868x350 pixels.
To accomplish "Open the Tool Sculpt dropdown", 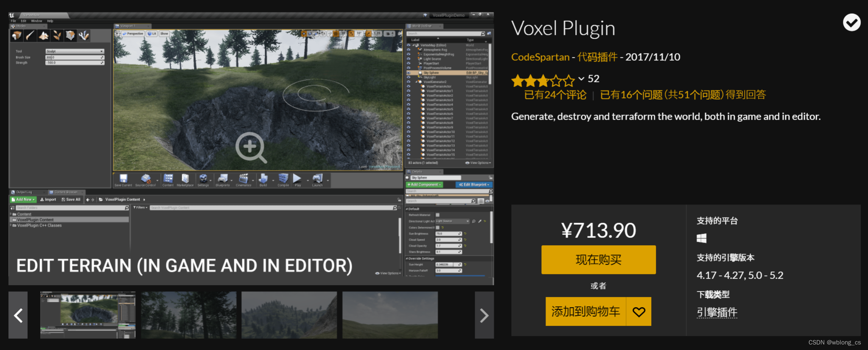I will pos(75,51).
